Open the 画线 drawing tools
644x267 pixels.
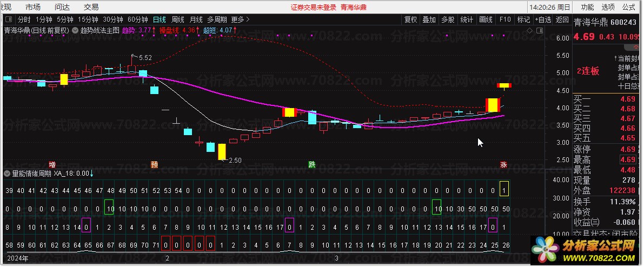click(486, 19)
